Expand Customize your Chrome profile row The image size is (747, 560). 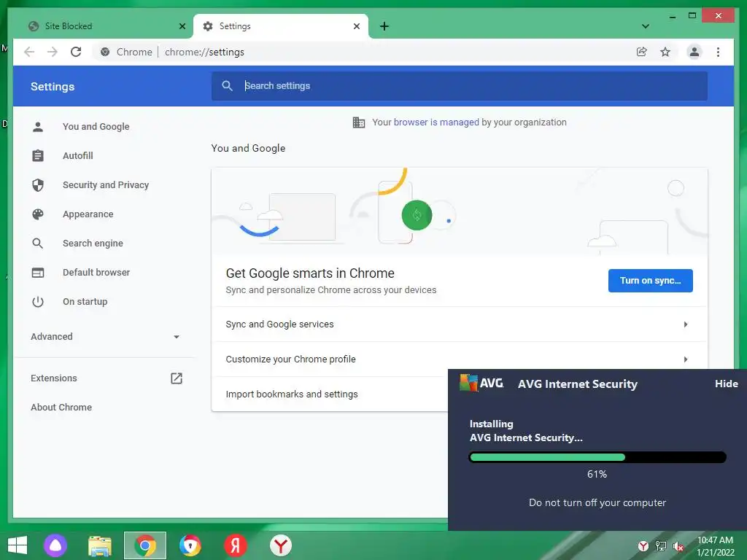[460, 359]
